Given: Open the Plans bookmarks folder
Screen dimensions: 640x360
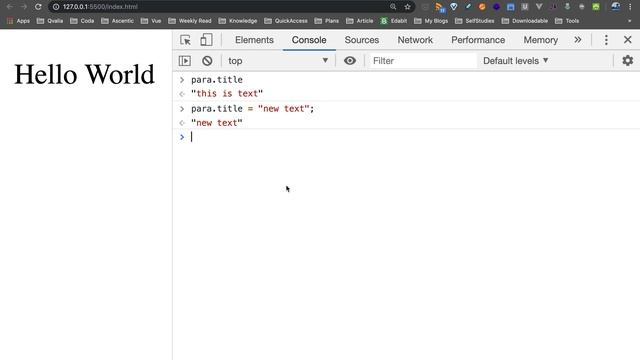Looking at the screenshot, I should pyautogui.click(x=327, y=21).
